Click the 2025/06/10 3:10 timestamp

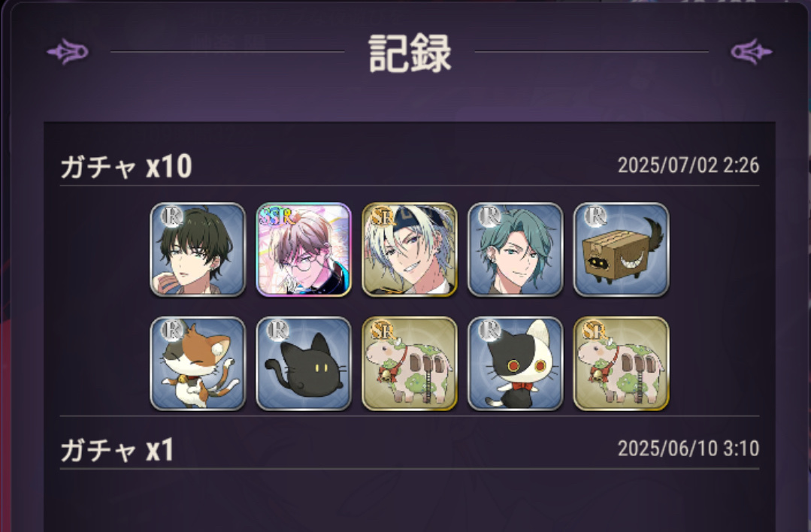(x=688, y=449)
